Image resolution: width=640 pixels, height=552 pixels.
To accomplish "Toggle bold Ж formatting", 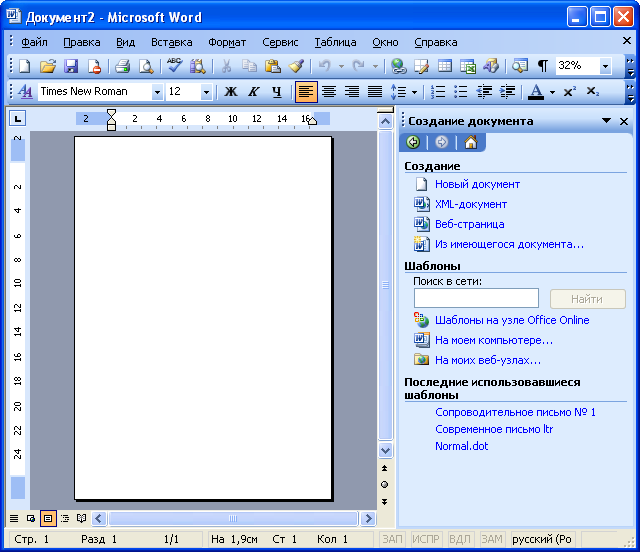I will tap(231, 91).
